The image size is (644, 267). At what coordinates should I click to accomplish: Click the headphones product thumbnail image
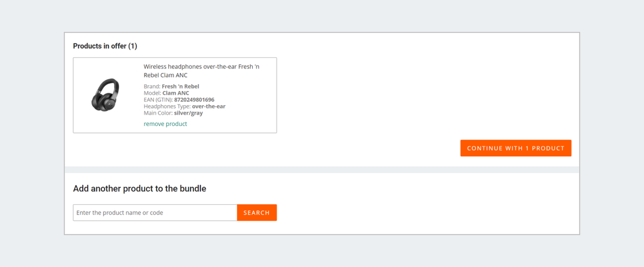(x=105, y=95)
